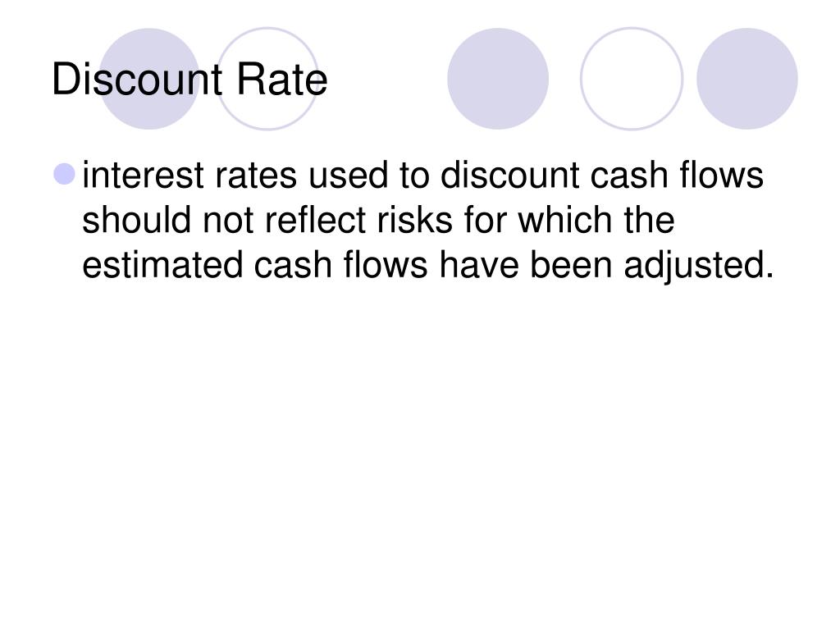This screenshot has height=630, width=840.
Task: Click the word "have" in the third line
Action: coord(479,265)
